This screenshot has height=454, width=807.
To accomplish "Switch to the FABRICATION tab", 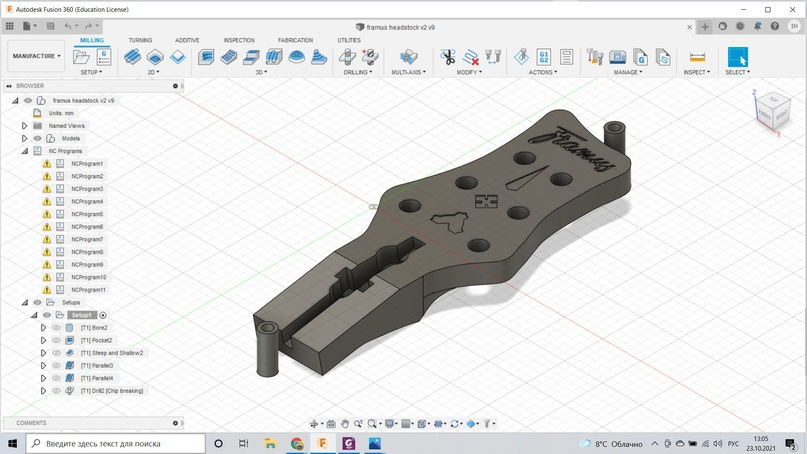I will [295, 40].
